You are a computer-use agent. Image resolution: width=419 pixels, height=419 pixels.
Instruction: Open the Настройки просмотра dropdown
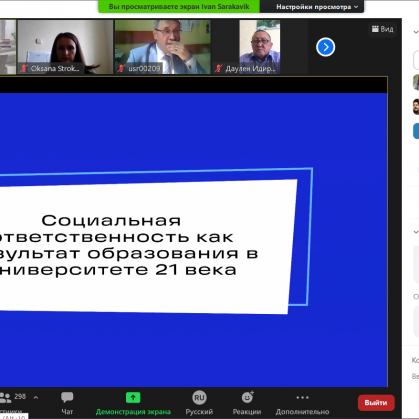317,7
